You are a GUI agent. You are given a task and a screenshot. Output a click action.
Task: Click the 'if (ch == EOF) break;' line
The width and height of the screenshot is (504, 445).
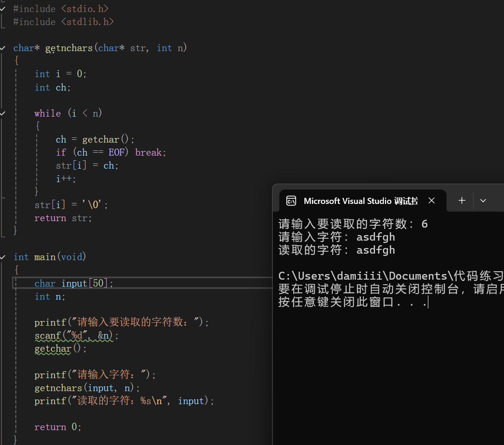click(x=111, y=152)
